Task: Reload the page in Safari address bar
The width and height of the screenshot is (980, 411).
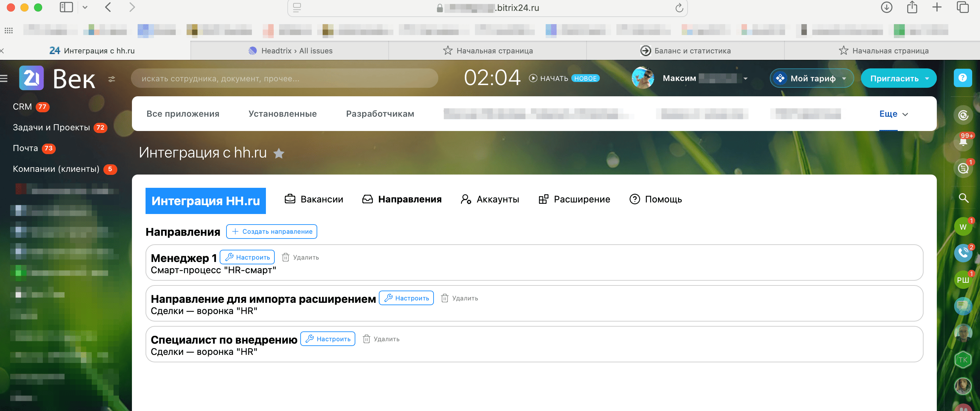Action: tap(679, 8)
